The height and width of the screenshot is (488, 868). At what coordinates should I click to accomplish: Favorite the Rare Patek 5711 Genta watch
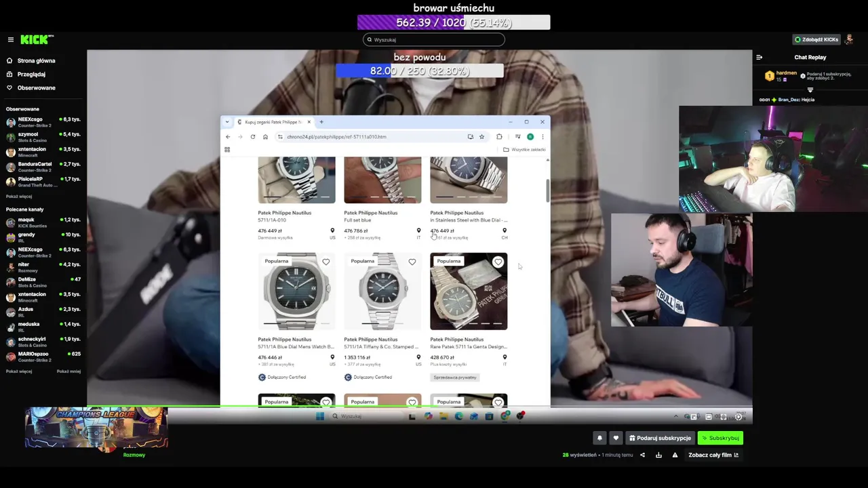click(498, 262)
